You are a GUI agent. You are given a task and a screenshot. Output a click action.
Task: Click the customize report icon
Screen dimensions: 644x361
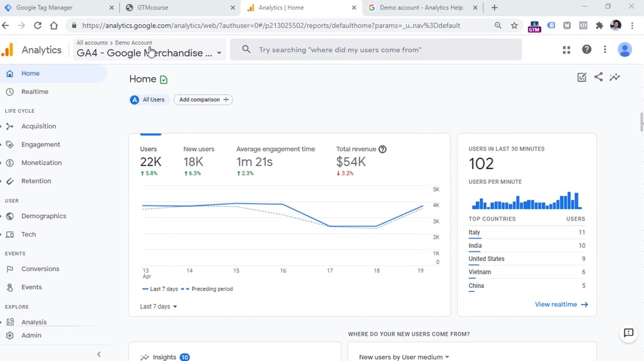(581, 77)
